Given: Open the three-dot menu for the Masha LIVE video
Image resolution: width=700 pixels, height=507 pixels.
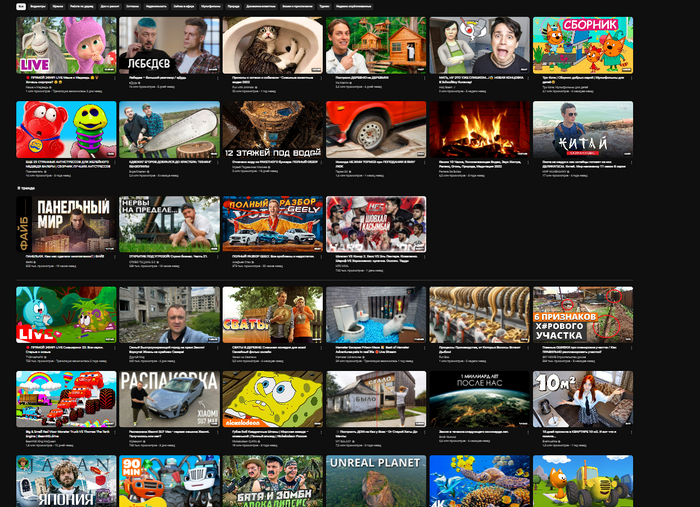Looking at the screenshot, I should [x=114, y=79].
